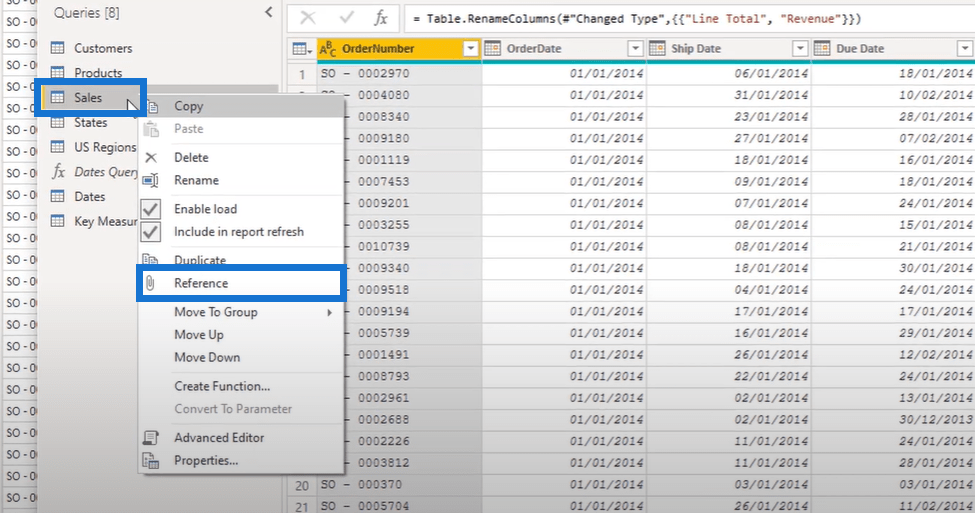The height and width of the screenshot is (513, 975).
Task: Confirm formula with checkmark icon
Action: [346, 18]
